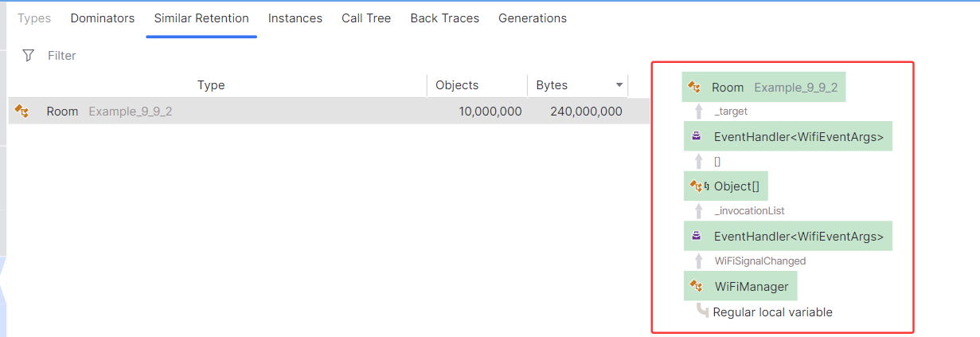This screenshot has width=980, height=337.
Task: Open the Generations tab
Action: [533, 18]
